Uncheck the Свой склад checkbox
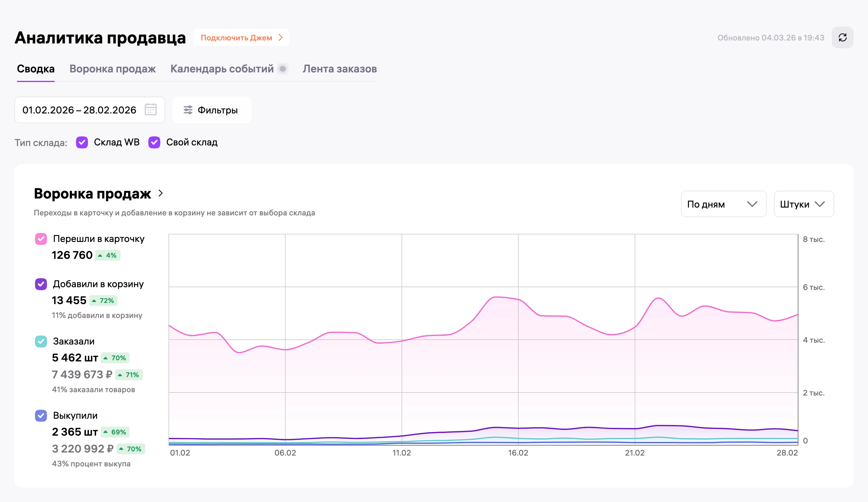Viewport: 868px width, 502px height. click(154, 142)
